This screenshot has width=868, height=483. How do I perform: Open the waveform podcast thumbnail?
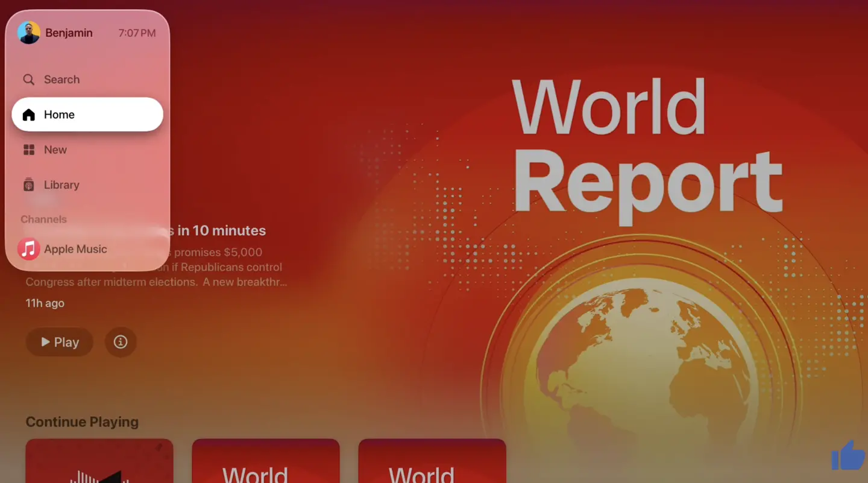pyautogui.click(x=99, y=461)
